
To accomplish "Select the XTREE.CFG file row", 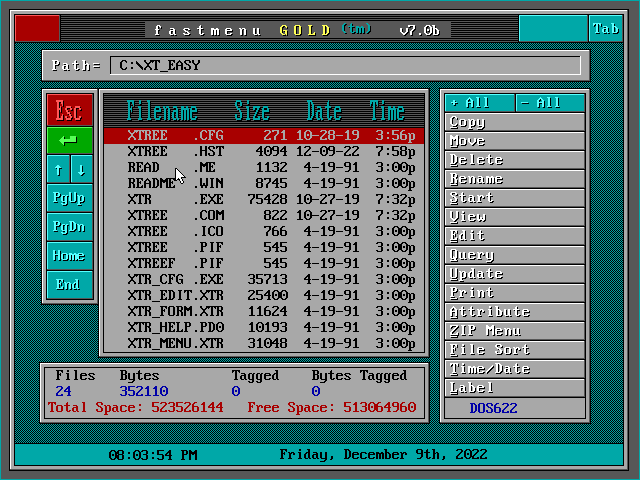I will pyautogui.click(x=264, y=136).
